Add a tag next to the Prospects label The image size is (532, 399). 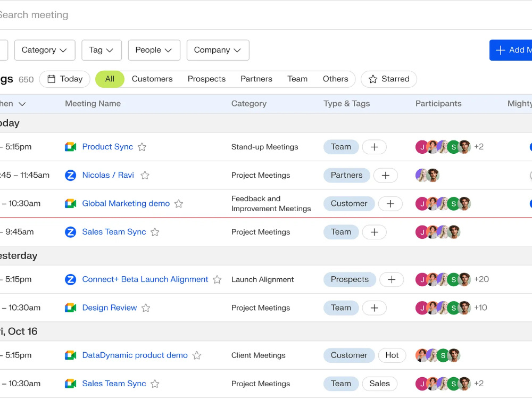[392, 280]
